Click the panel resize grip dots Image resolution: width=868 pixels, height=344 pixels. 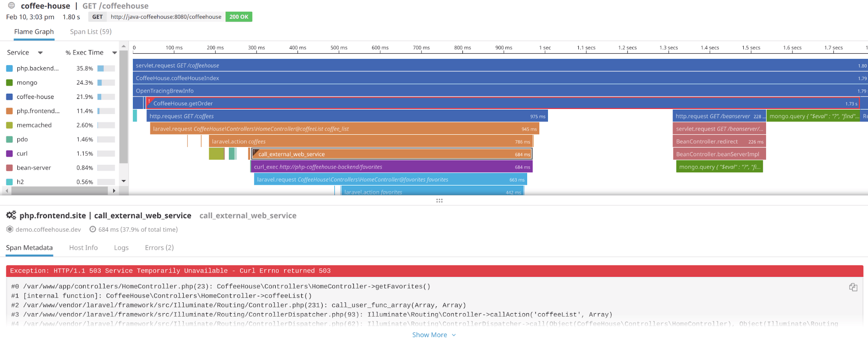(x=439, y=200)
